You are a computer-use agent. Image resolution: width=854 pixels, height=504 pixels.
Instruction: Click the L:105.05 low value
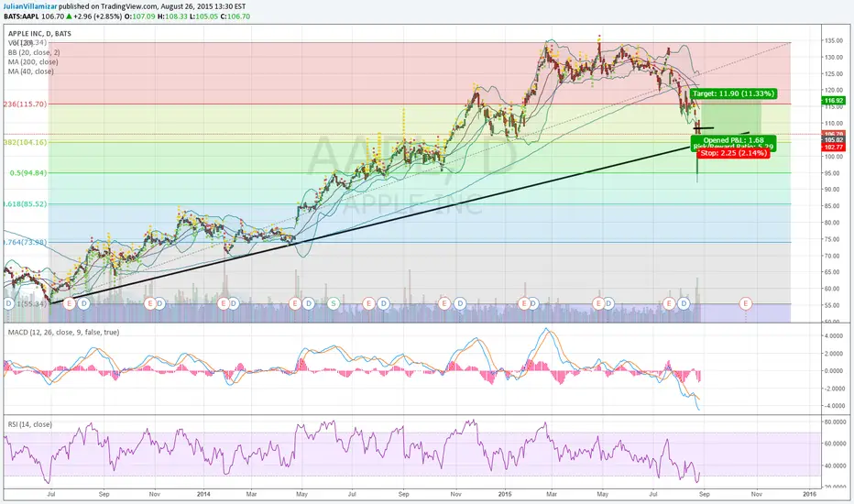click(203, 16)
